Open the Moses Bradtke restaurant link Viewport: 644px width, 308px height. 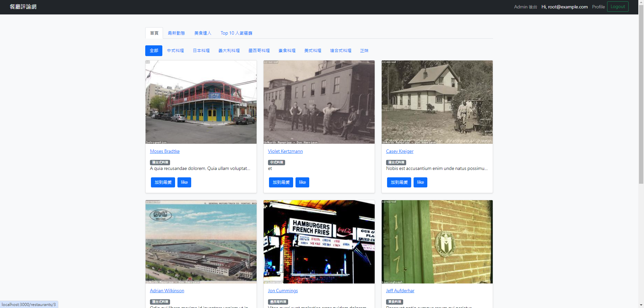(x=165, y=151)
